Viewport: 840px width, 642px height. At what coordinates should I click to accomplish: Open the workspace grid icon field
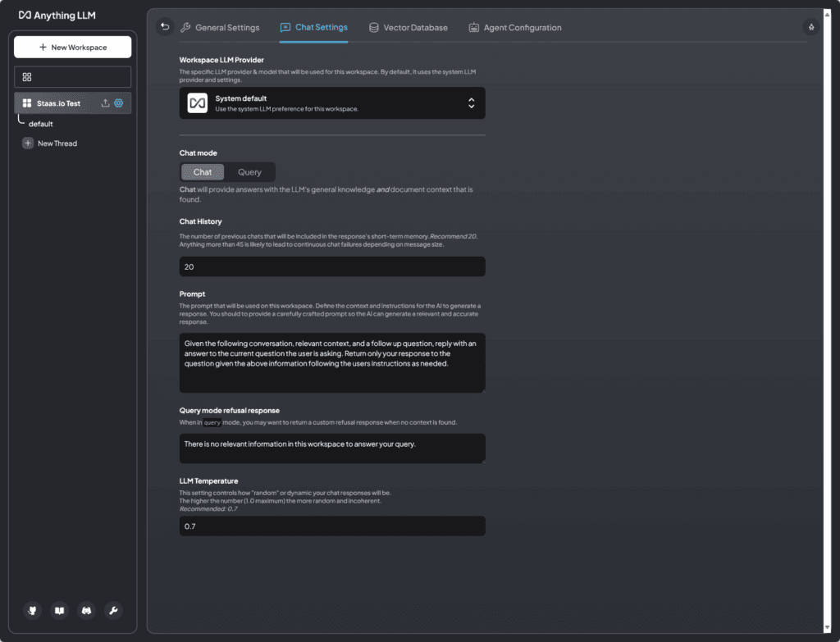point(72,77)
